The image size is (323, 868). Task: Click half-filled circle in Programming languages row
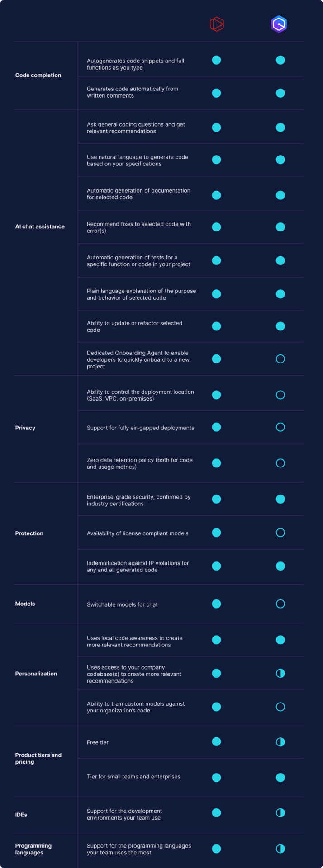coord(280,849)
